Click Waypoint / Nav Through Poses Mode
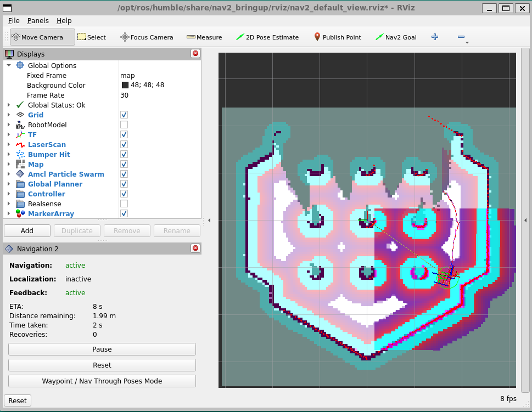The width and height of the screenshot is (532, 412). coord(102,381)
